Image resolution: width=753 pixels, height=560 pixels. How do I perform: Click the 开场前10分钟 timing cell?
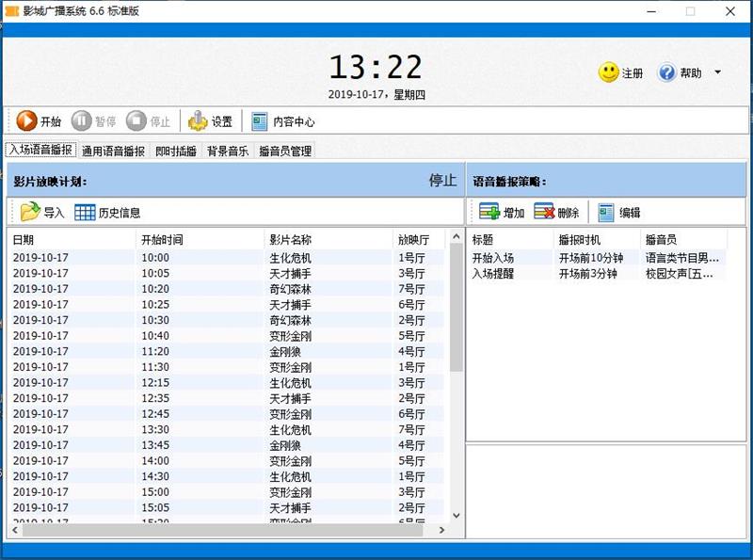[x=591, y=258]
